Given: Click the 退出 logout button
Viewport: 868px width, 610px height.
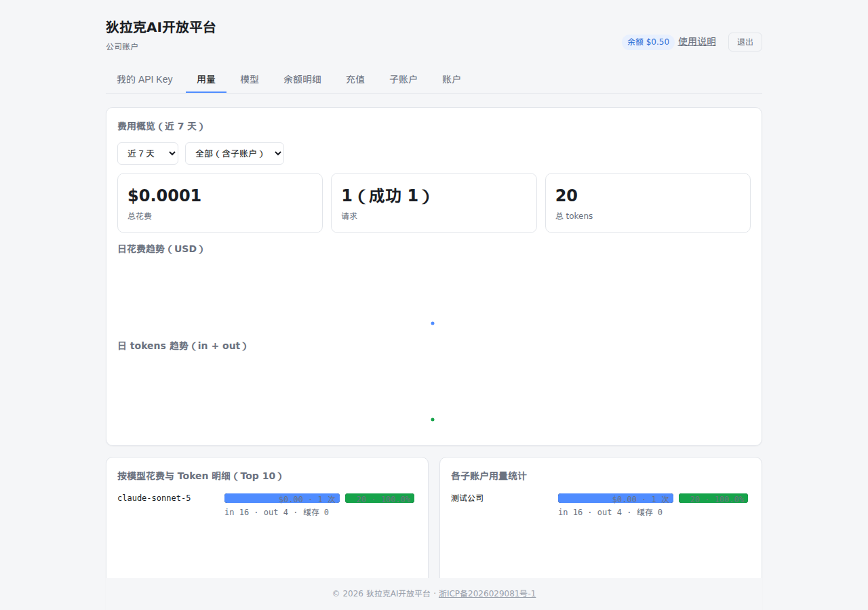Looking at the screenshot, I should [745, 42].
